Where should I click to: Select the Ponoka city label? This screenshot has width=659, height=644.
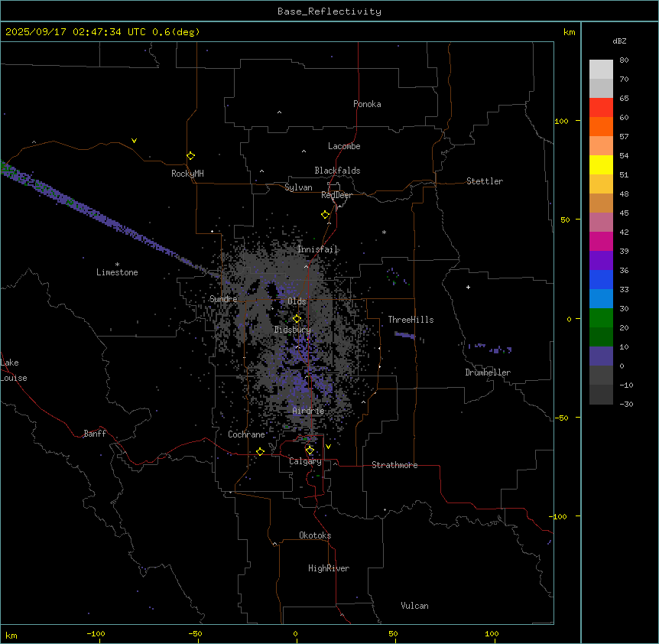(367, 104)
